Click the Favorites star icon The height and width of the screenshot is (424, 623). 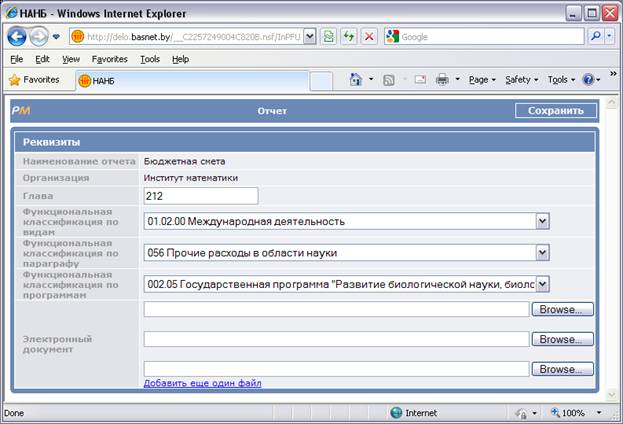(15, 80)
